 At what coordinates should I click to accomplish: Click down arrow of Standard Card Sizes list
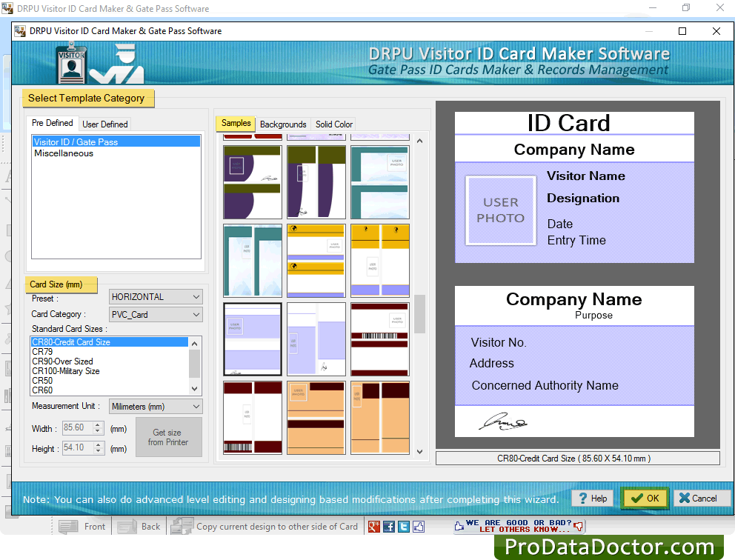(195, 388)
